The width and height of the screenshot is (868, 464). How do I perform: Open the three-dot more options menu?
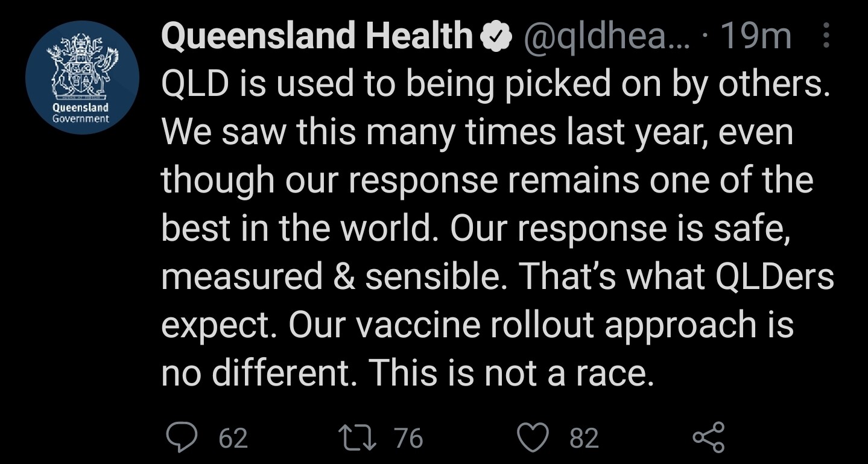pyautogui.click(x=826, y=36)
